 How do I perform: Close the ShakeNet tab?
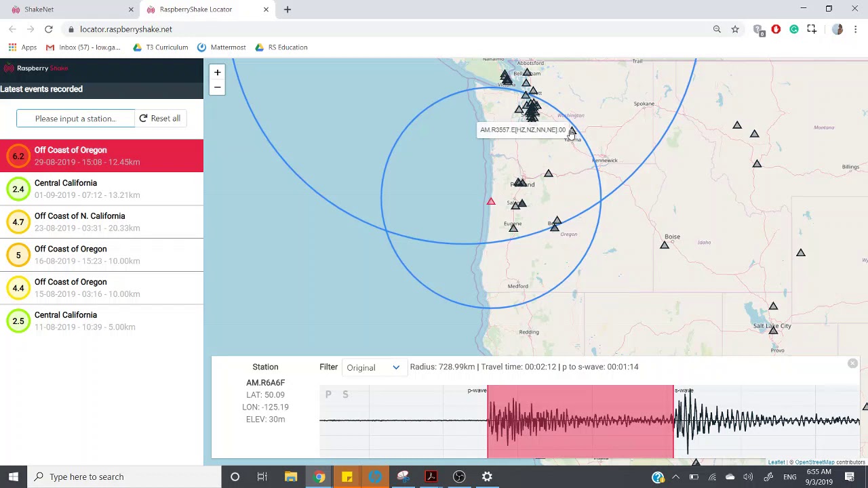click(x=132, y=9)
